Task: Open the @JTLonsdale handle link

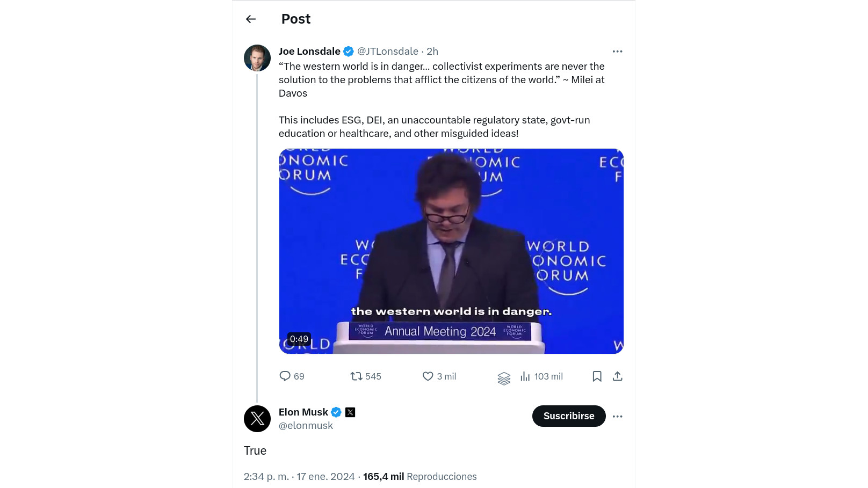Action: [388, 52]
